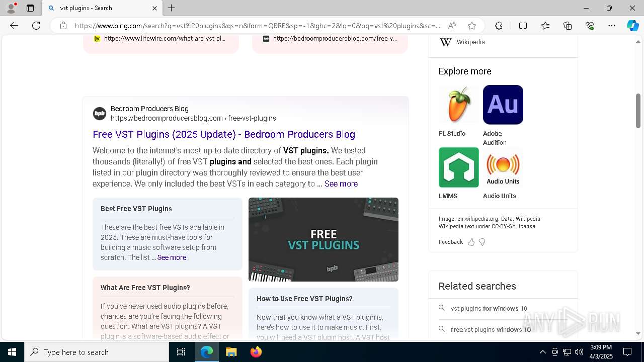Click the page vertical scrollbar thumb
This screenshot has height=362, width=644.
pos(638,111)
